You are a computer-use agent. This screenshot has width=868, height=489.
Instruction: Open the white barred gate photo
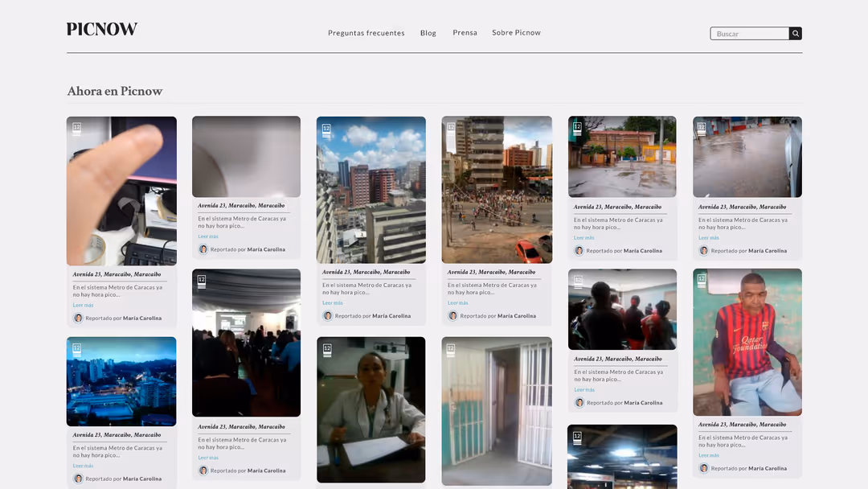click(x=497, y=410)
